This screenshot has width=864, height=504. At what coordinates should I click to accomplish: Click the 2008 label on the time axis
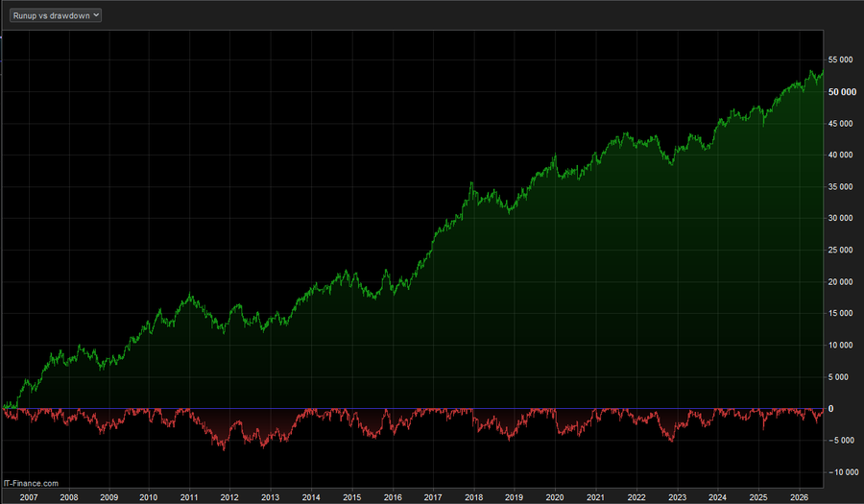pyautogui.click(x=69, y=497)
